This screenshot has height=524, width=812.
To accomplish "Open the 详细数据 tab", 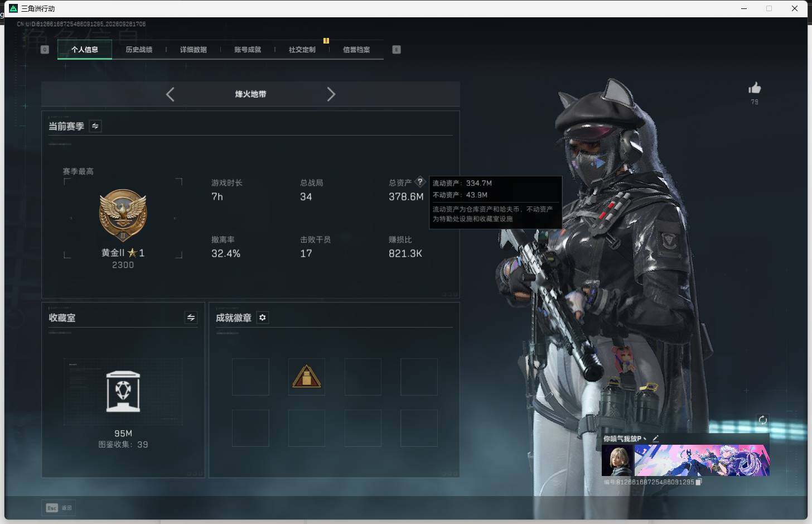I will [193, 50].
